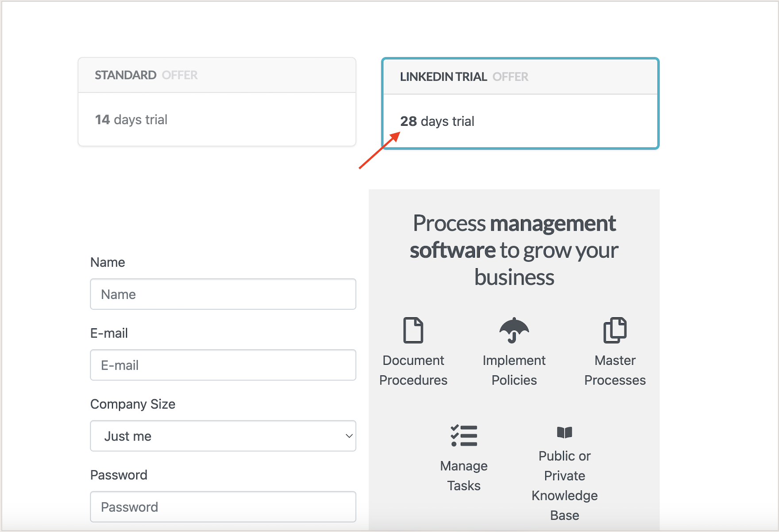Screen dimensions: 779x532
Task: Click the E-mail input field
Action: tap(223, 365)
